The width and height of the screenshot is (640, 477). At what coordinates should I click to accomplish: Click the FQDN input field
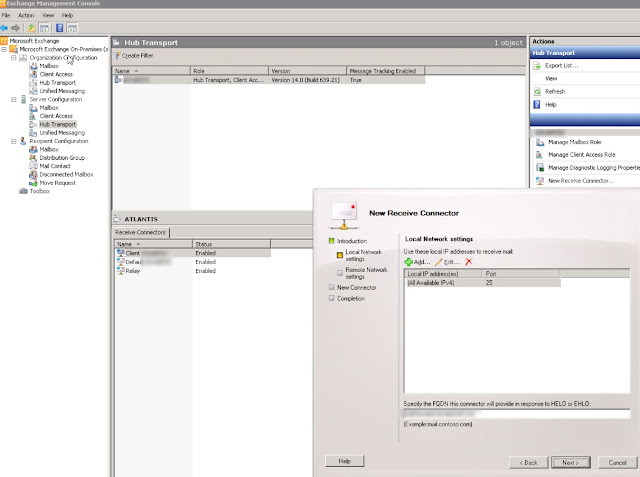click(x=517, y=414)
